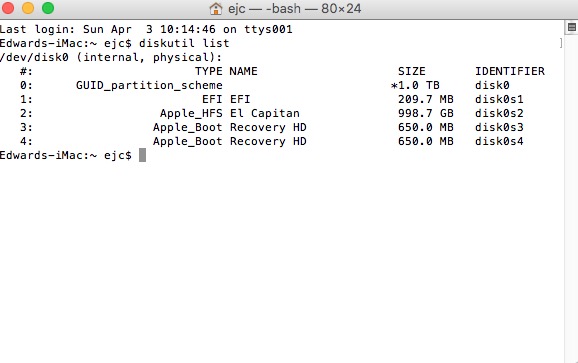Click the SIZE column header
The height and width of the screenshot is (363, 578).
pyautogui.click(x=411, y=71)
